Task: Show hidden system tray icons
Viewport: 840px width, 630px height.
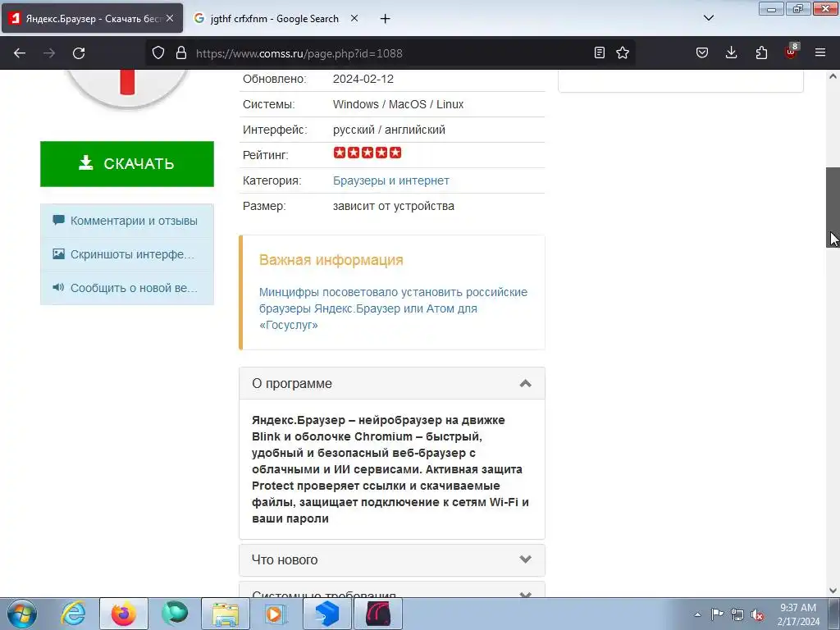Action: (x=697, y=614)
